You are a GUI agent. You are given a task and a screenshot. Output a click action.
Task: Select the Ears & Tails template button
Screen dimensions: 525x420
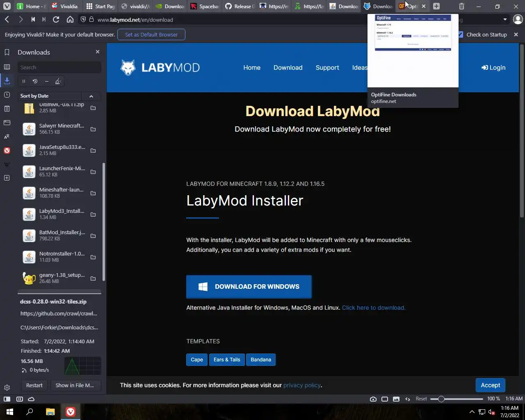coord(227,360)
